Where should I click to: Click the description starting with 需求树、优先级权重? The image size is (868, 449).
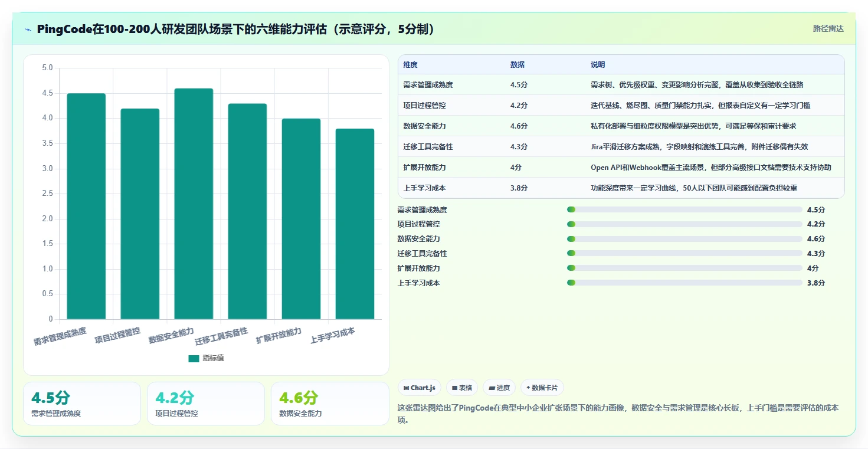point(697,85)
